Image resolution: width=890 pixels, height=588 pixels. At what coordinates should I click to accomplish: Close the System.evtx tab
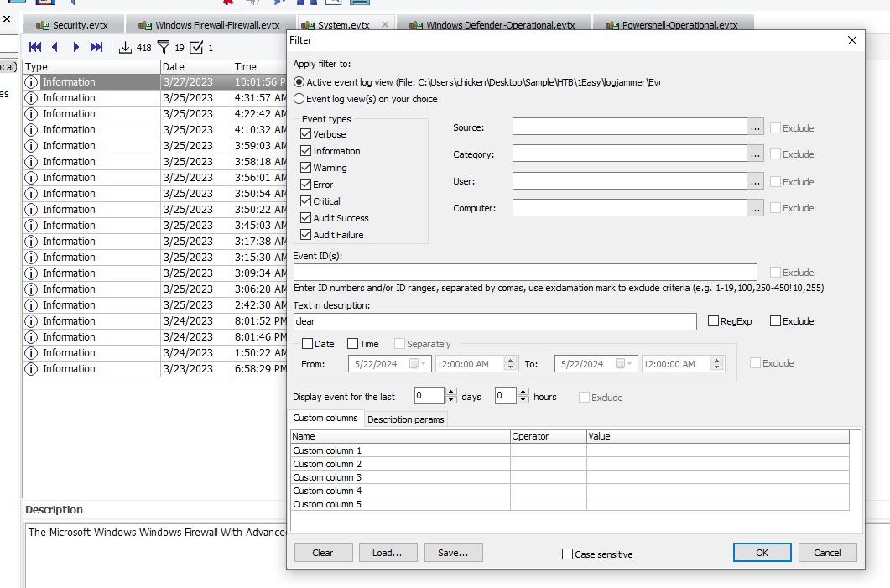(x=385, y=24)
